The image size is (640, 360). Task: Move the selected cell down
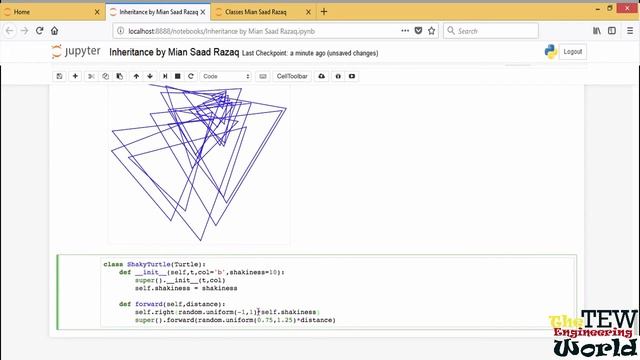(x=150, y=76)
